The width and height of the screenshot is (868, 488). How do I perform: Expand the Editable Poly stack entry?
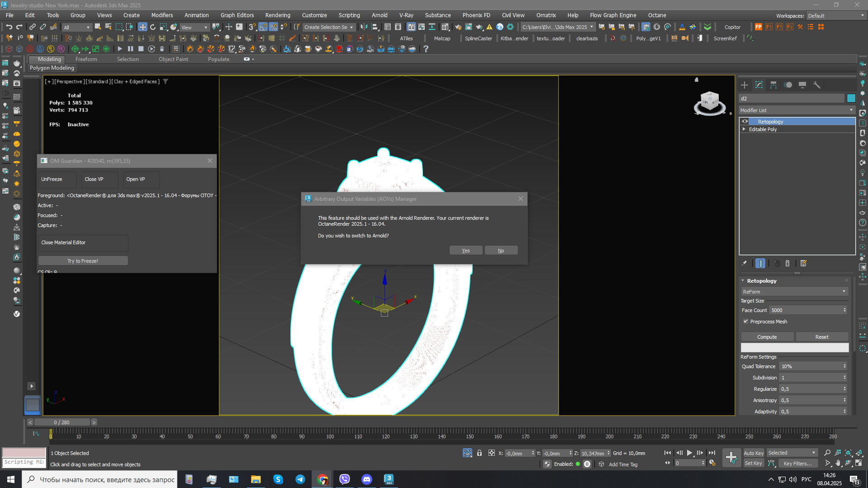tap(744, 129)
